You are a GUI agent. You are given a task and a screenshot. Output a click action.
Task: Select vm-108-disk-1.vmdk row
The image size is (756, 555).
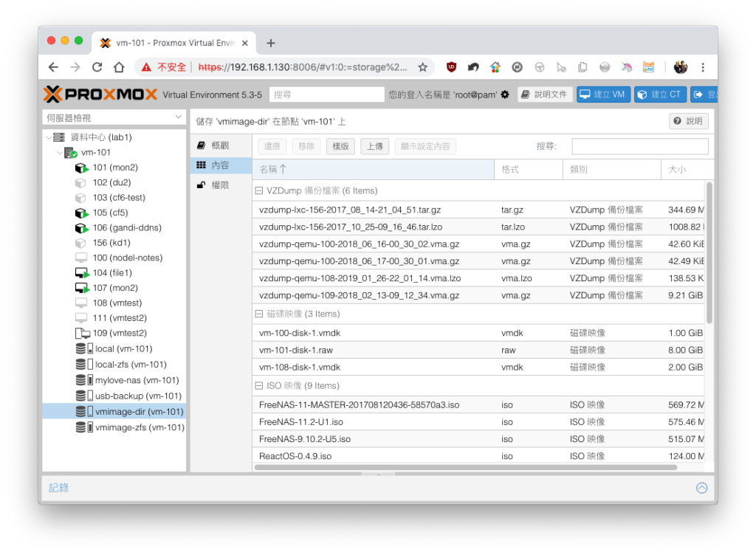478,367
